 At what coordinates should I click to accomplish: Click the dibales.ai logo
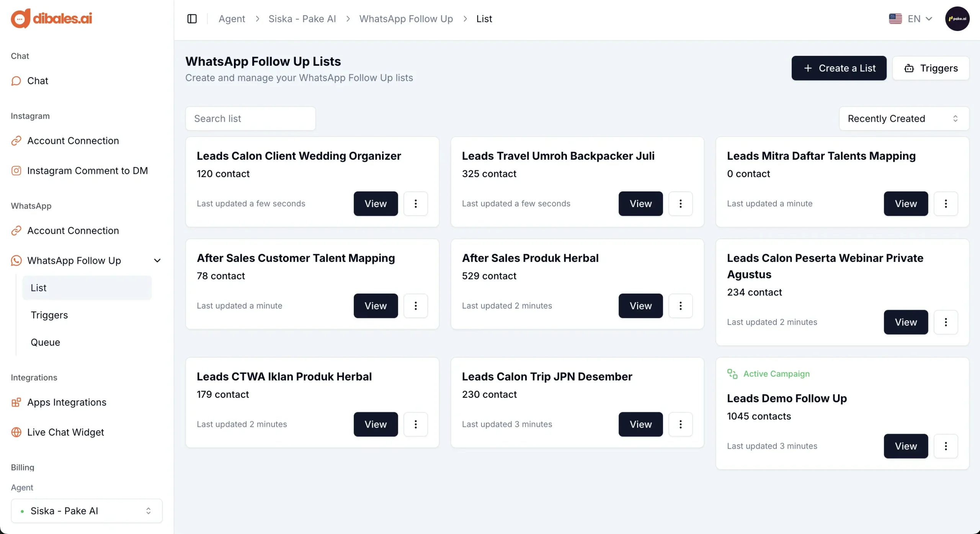pos(51,18)
